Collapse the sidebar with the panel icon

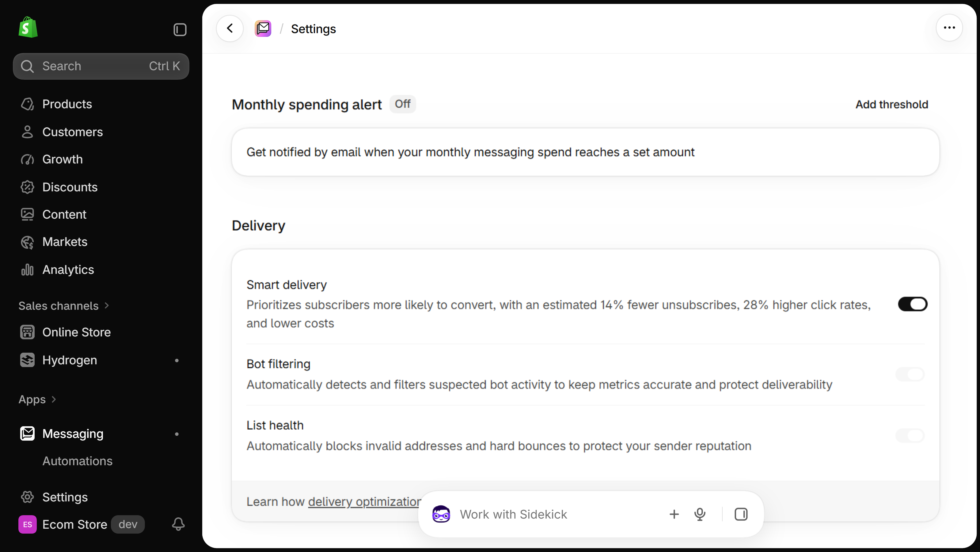(x=180, y=30)
